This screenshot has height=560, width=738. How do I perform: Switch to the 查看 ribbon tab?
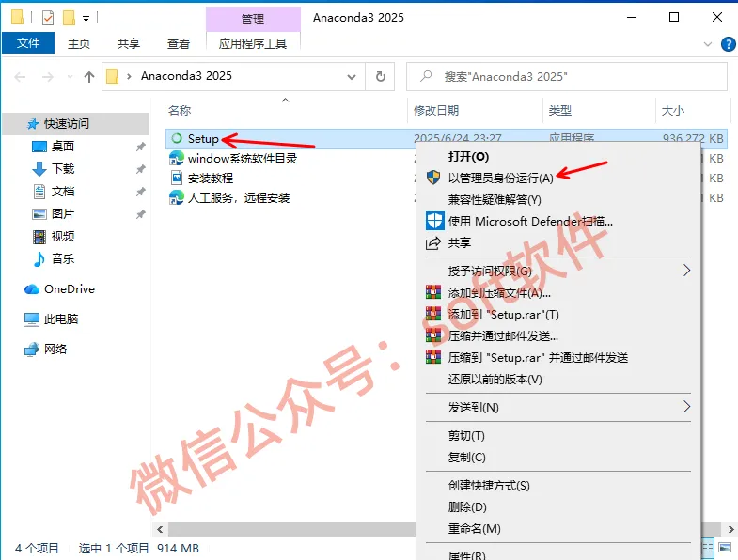point(179,44)
